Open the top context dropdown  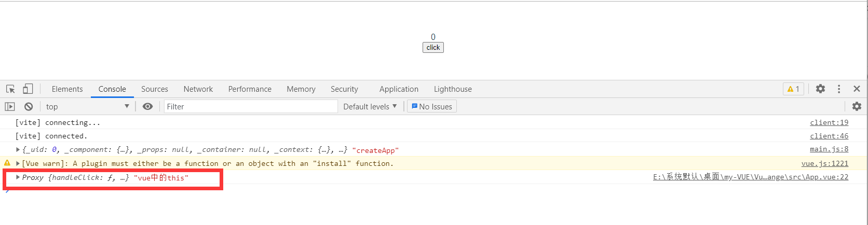[x=87, y=106]
